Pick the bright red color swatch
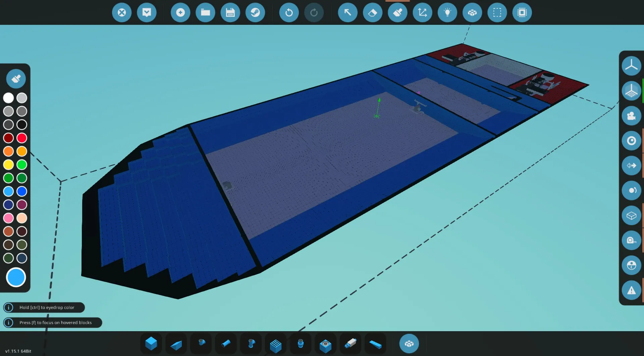644x356 pixels. [22, 138]
